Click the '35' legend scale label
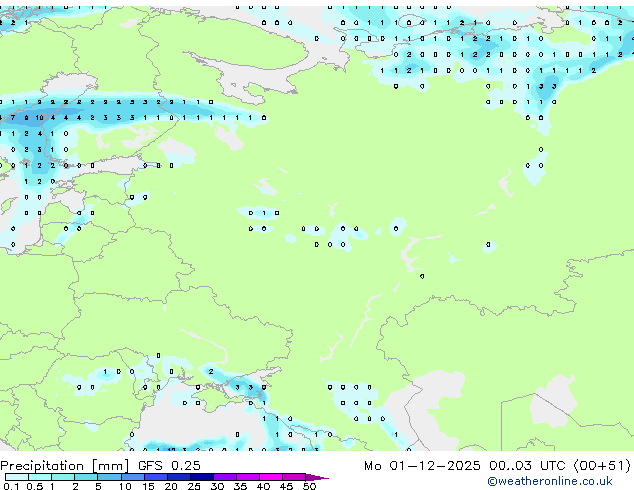The image size is (634, 490). (241, 486)
